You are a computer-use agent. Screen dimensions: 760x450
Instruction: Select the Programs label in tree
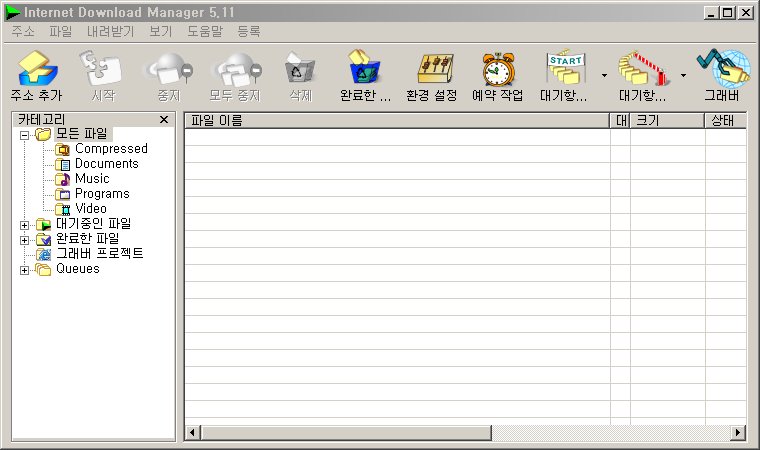tap(102, 194)
